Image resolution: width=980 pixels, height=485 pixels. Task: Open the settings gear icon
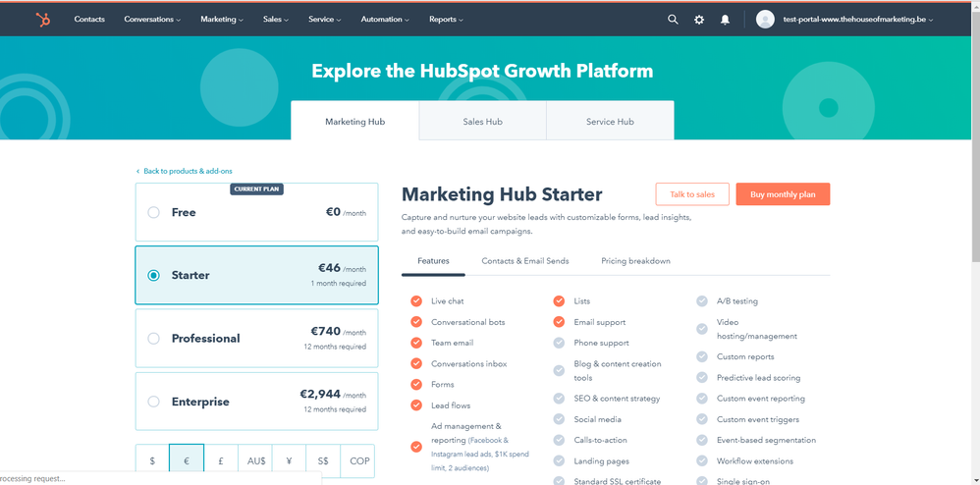699,20
